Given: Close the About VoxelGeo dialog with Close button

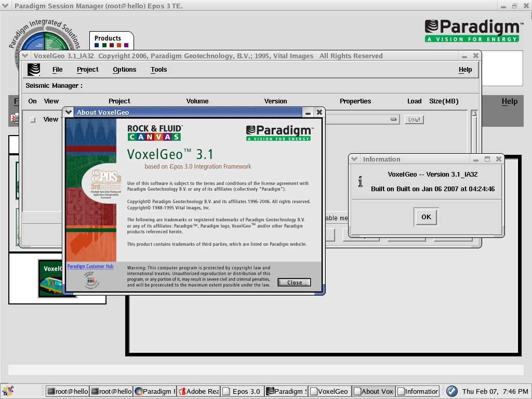Looking at the screenshot, I should 294,282.
